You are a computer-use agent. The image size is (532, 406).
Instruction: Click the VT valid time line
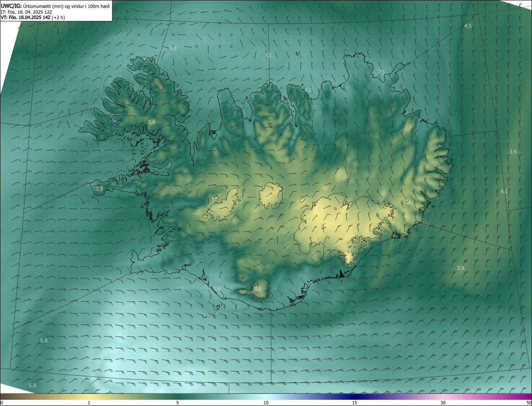(33, 17)
